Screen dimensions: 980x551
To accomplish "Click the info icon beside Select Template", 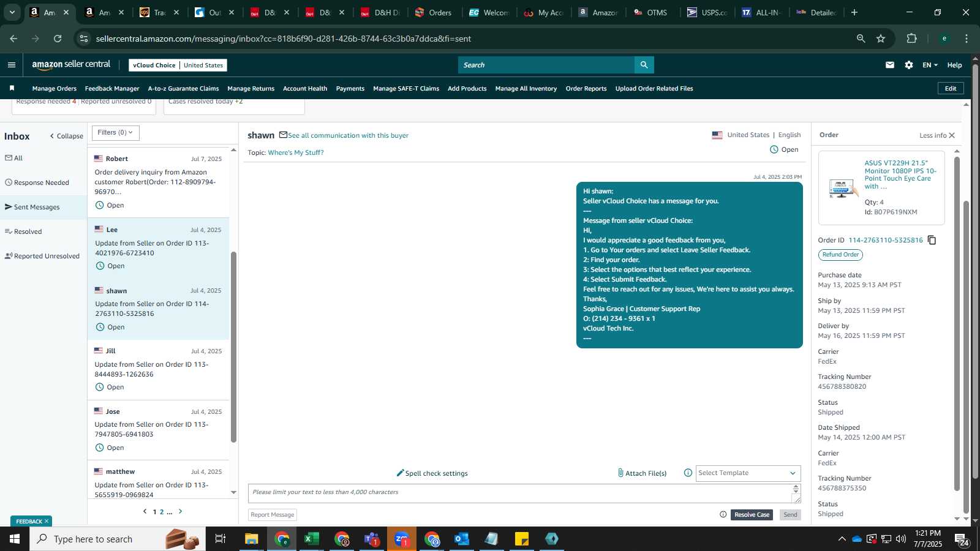I will click(x=688, y=473).
